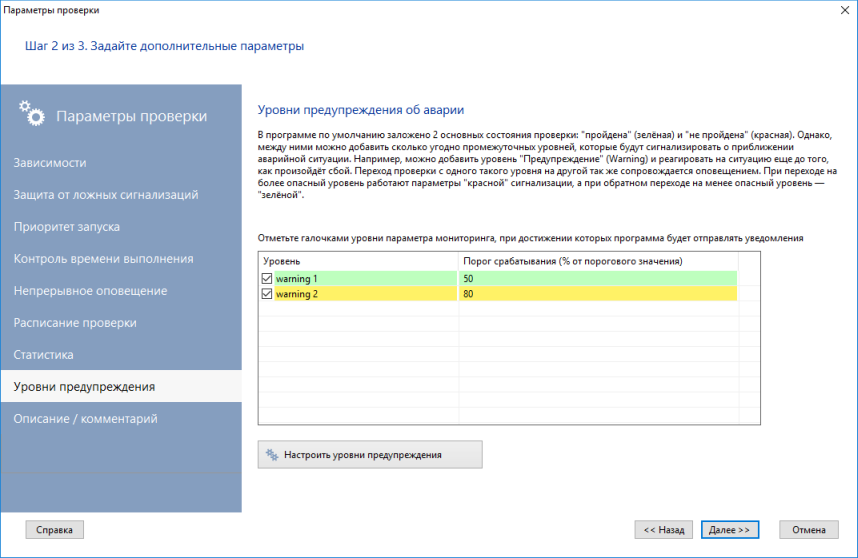Go back with << Назад button
The width and height of the screenshot is (858, 558).
point(663,529)
